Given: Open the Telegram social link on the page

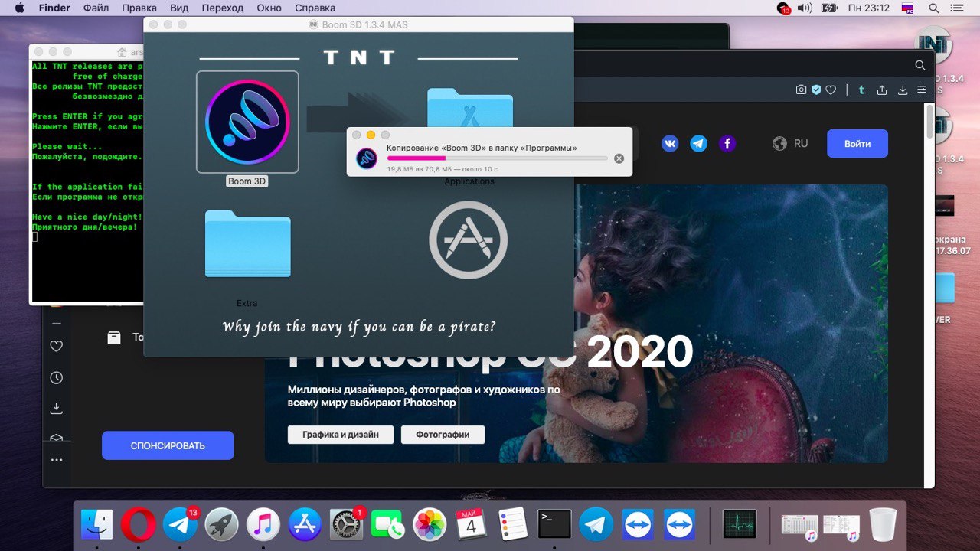Looking at the screenshot, I should coord(698,143).
